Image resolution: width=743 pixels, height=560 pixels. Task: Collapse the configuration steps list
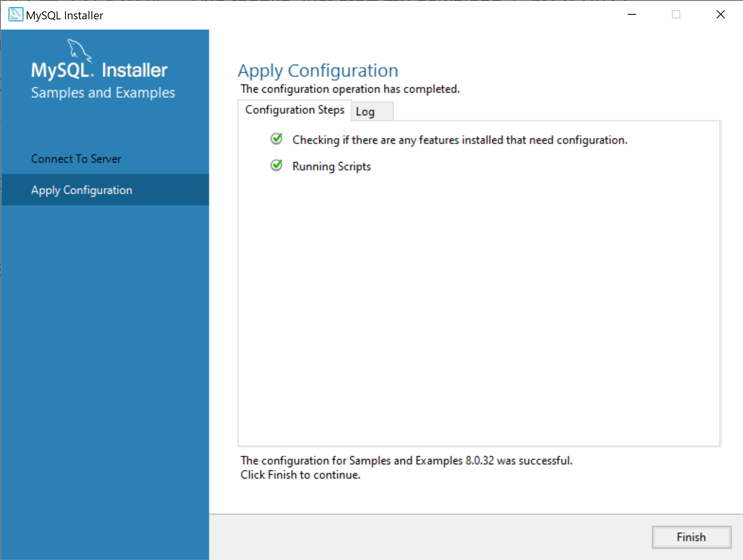(295, 110)
